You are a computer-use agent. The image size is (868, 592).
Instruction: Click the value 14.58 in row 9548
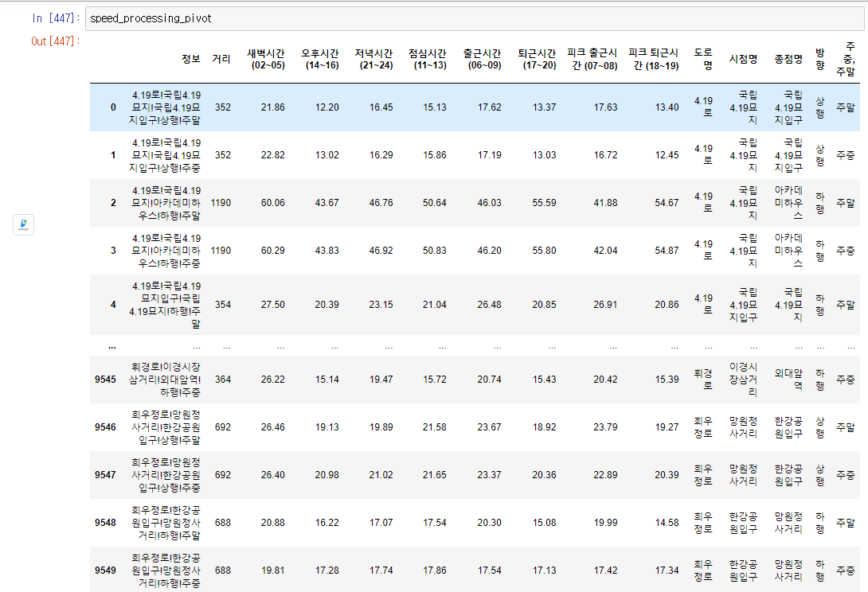click(x=667, y=522)
